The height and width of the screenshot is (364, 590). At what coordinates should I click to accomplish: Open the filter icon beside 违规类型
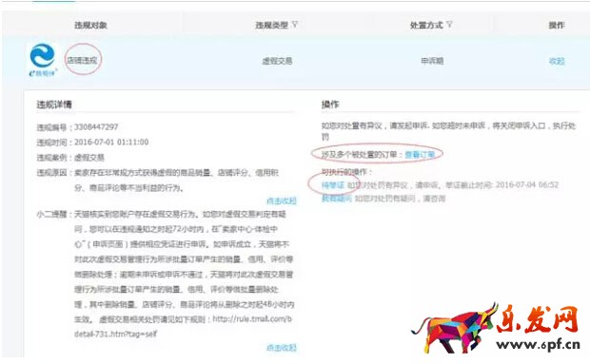pyautogui.click(x=295, y=25)
